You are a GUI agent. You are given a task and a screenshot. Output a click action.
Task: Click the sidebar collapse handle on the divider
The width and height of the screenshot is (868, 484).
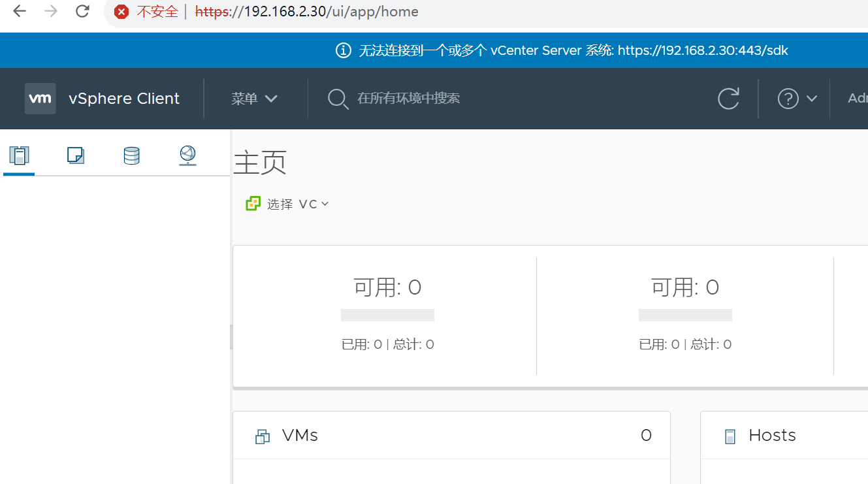[231, 337]
